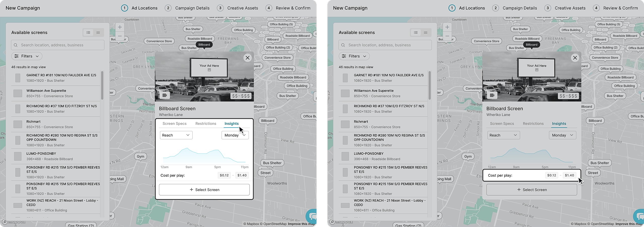
Task: Switch to Restrictions tab in left window
Action: (206, 124)
